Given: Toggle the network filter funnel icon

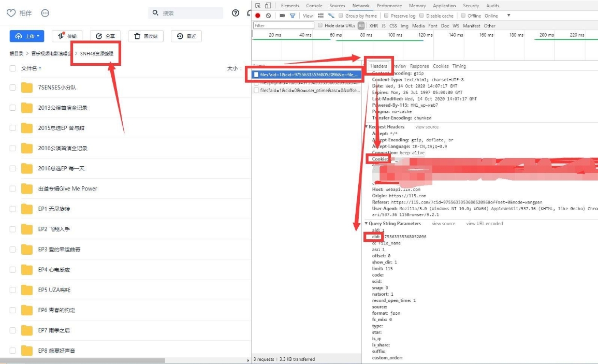Looking at the screenshot, I should pyautogui.click(x=293, y=16).
